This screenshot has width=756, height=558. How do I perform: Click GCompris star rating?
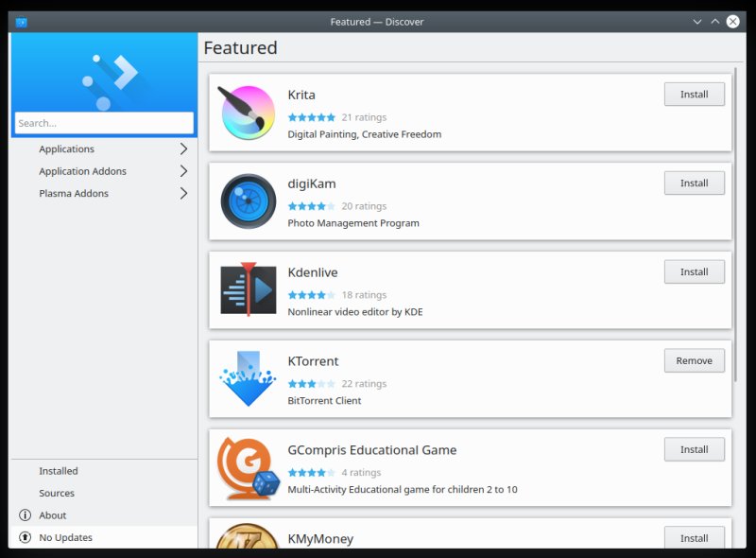pos(312,473)
